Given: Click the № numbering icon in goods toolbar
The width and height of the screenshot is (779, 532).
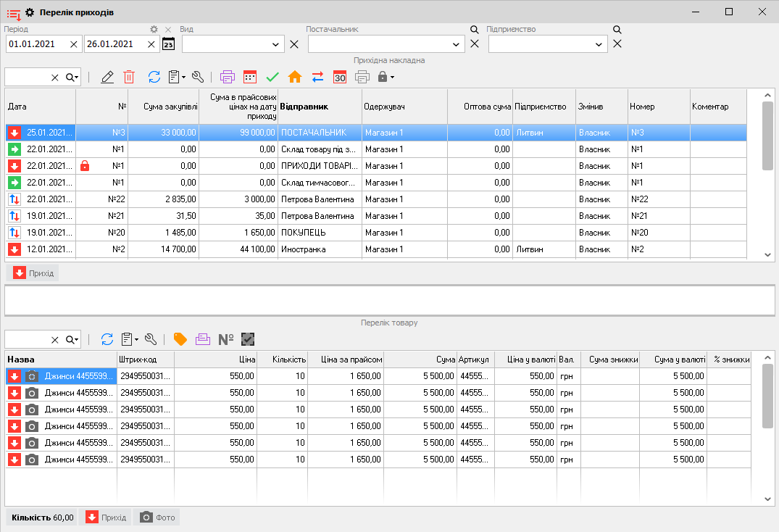Looking at the screenshot, I should click(226, 339).
